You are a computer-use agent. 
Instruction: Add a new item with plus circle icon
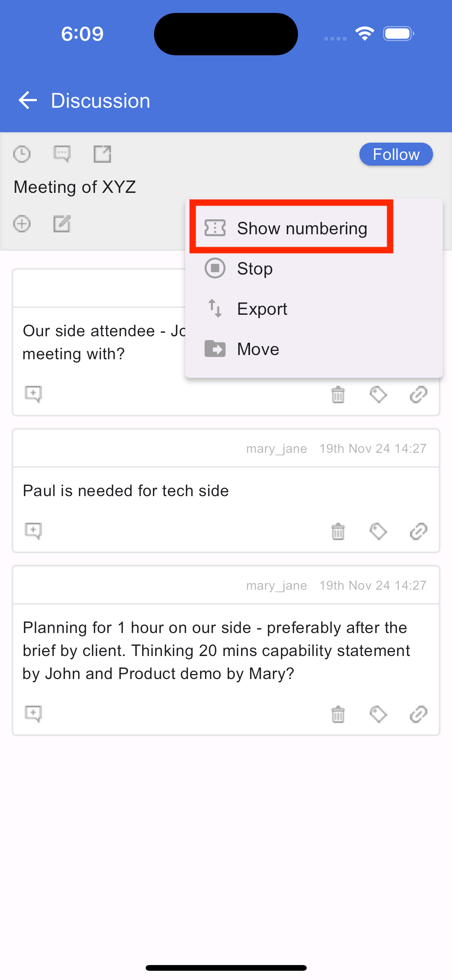[22, 224]
